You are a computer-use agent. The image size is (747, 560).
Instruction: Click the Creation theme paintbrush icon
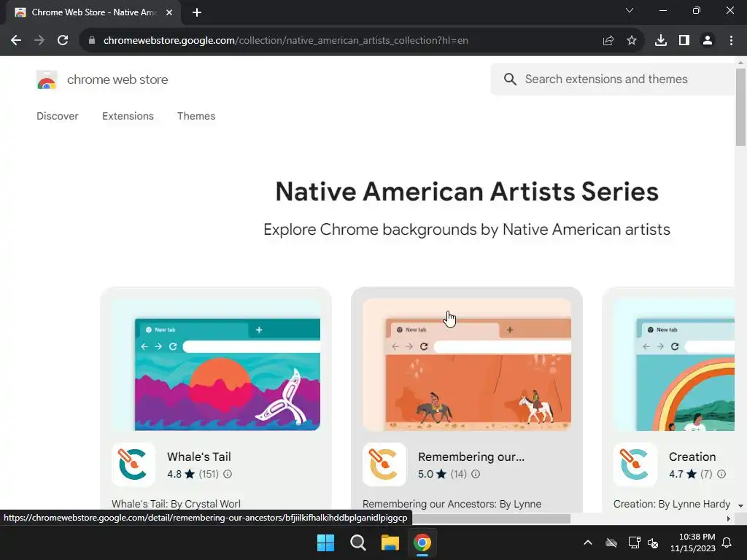click(x=635, y=464)
